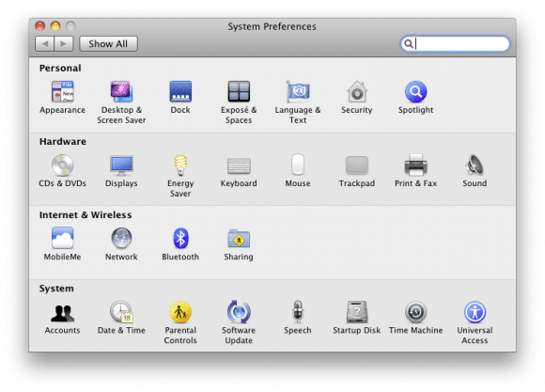Click inside the search field
545x392 pixels.
point(455,44)
